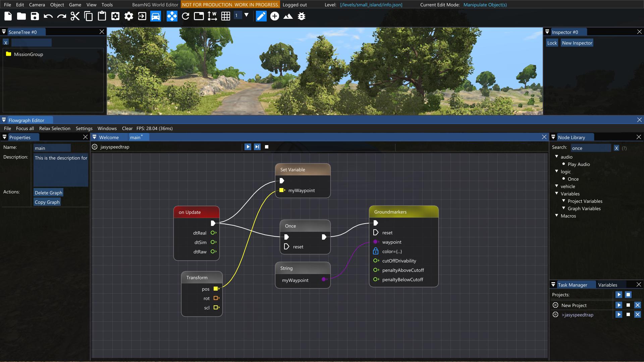Switch to the Variables tab
Image resolution: width=644 pixels, height=362 pixels.
point(607,285)
